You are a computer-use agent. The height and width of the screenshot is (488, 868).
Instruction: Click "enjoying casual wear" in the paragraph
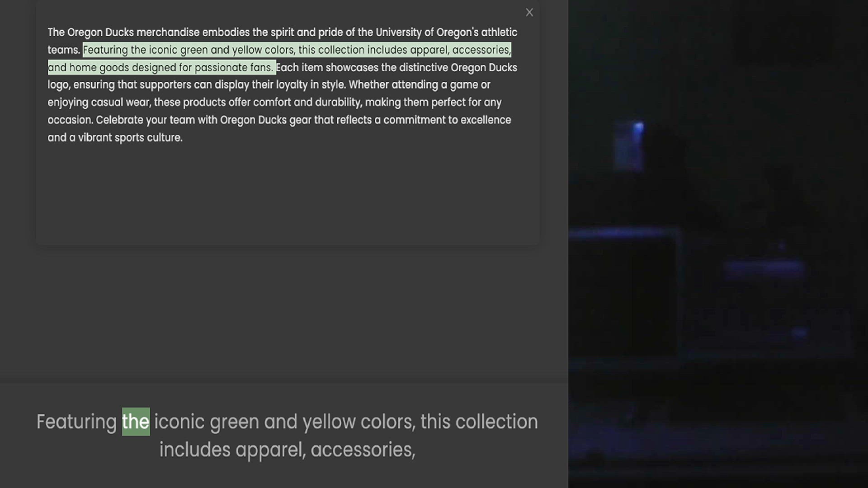click(x=99, y=103)
